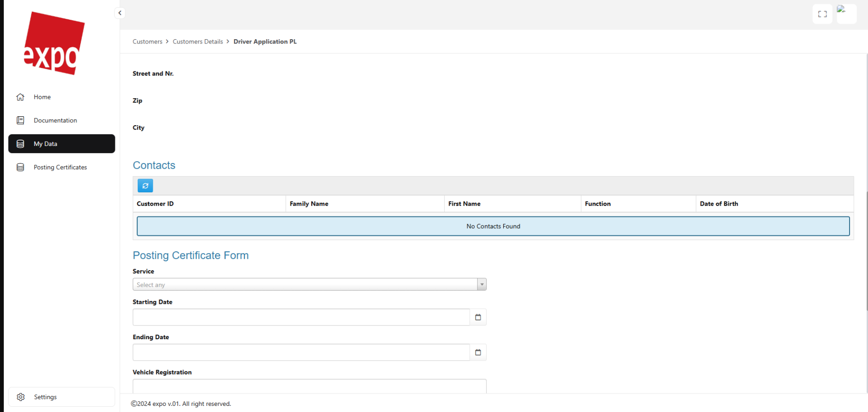Click the expo logo
Screen dimensions: 868x412
(x=54, y=43)
